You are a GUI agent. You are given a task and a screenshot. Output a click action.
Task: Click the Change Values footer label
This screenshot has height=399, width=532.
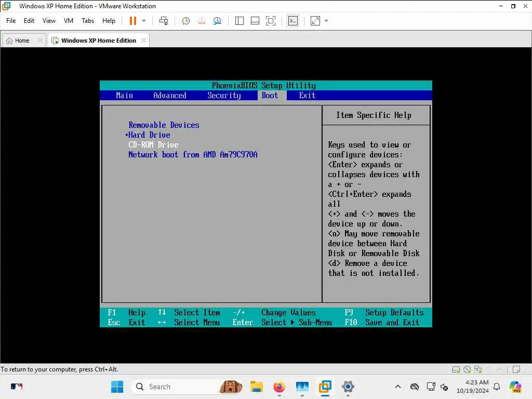point(288,312)
